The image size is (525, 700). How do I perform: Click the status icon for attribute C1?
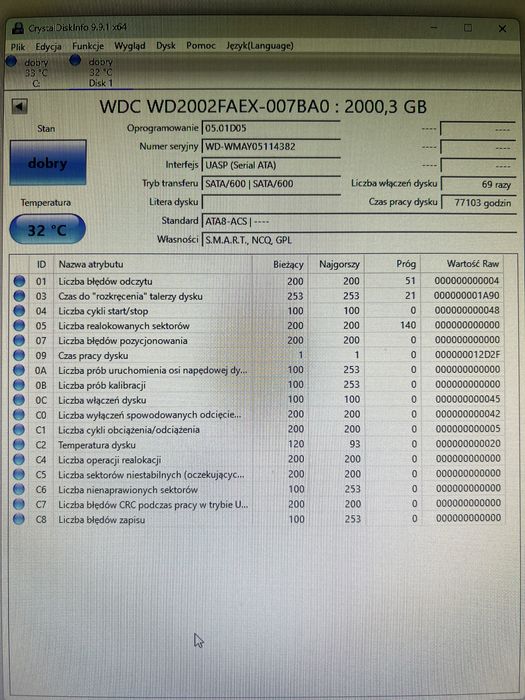pos(19,429)
